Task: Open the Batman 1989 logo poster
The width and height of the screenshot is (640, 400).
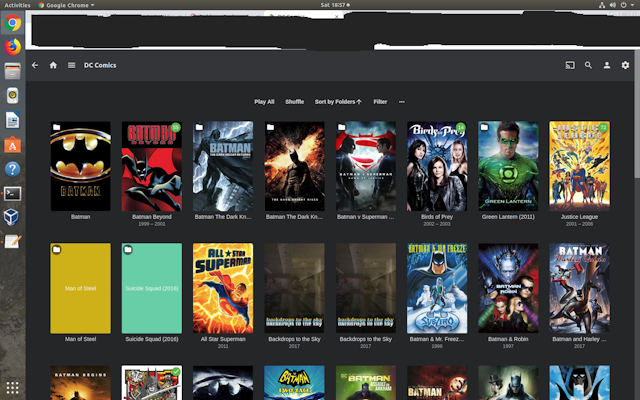Action: click(x=80, y=166)
